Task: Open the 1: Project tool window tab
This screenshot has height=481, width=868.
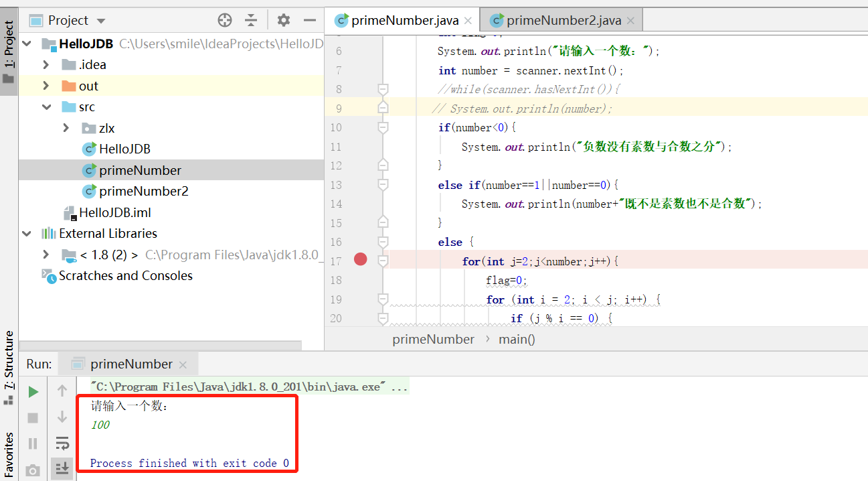Action: pyautogui.click(x=9, y=52)
